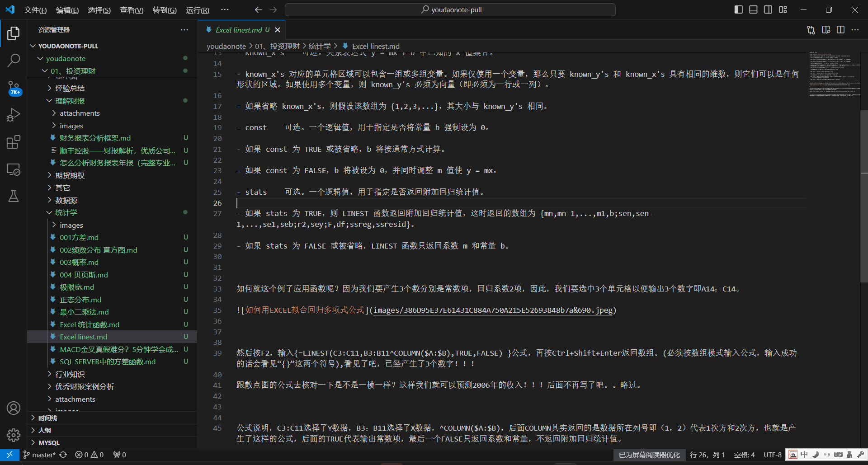Open 002频数分布 直方图.md file
This screenshot has width=868, height=465.
[112, 250]
